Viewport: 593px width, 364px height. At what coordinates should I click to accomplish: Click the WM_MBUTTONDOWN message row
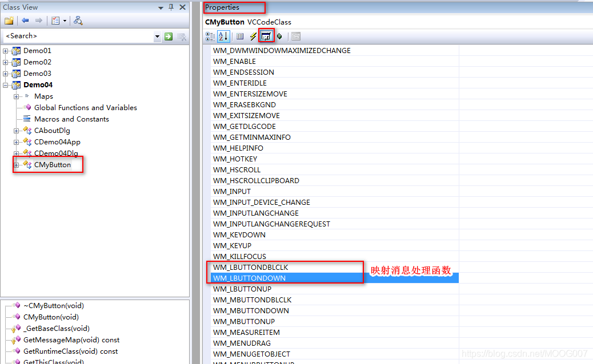(335, 311)
